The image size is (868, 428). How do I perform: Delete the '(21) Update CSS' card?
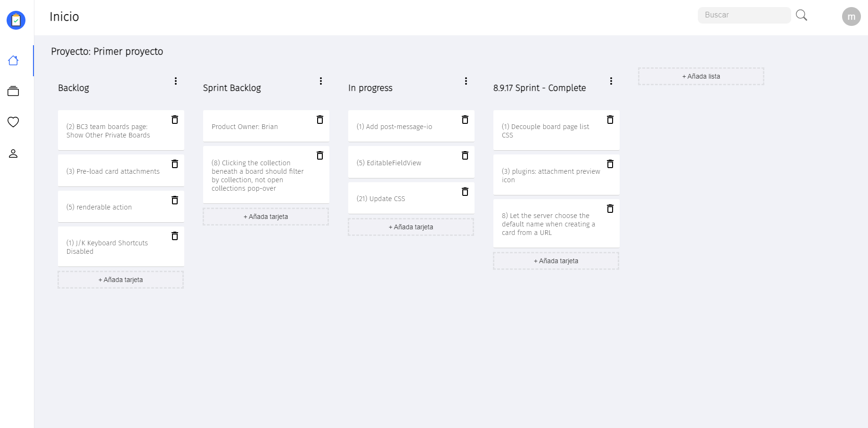click(465, 192)
